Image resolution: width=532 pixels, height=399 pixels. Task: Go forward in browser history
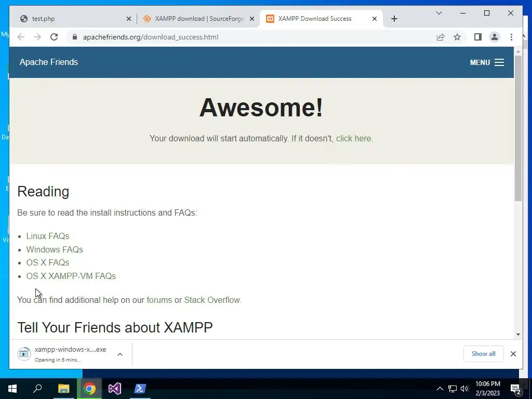click(37, 37)
